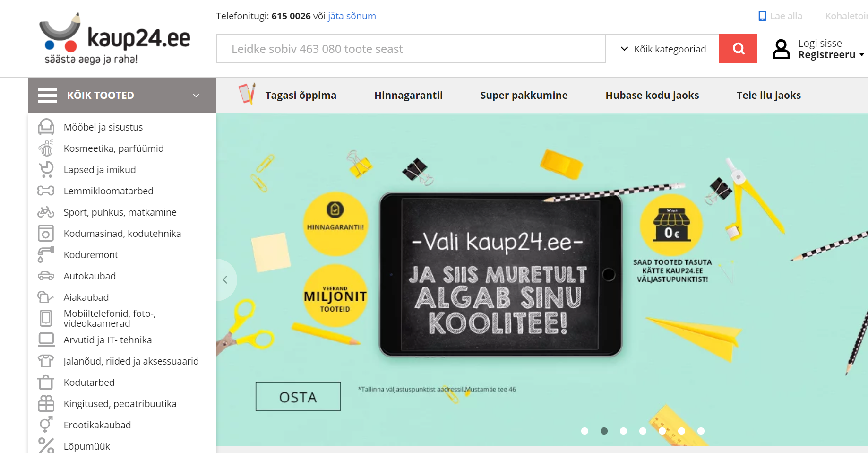This screenshot has width=868, height=453.
Task: Click the product search input field
Action: (x=411, y=49)
